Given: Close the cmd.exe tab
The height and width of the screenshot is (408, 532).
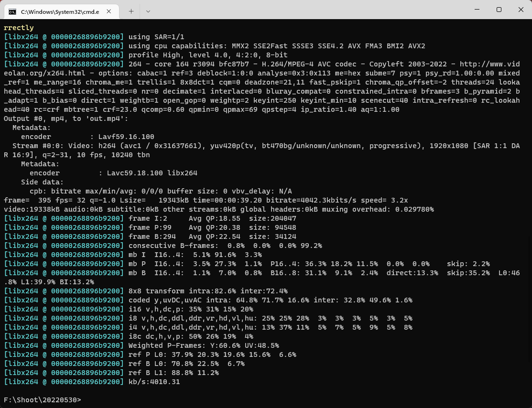Looking at the screenshot, I should click(109, 11).
